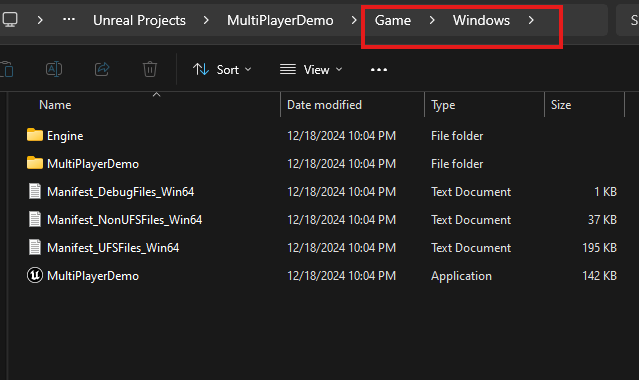The image size is (639, 380).
Task: Show hidden breadcrumb path via the ellipsis
Action: pyautogui.click(x=68, y=20)
